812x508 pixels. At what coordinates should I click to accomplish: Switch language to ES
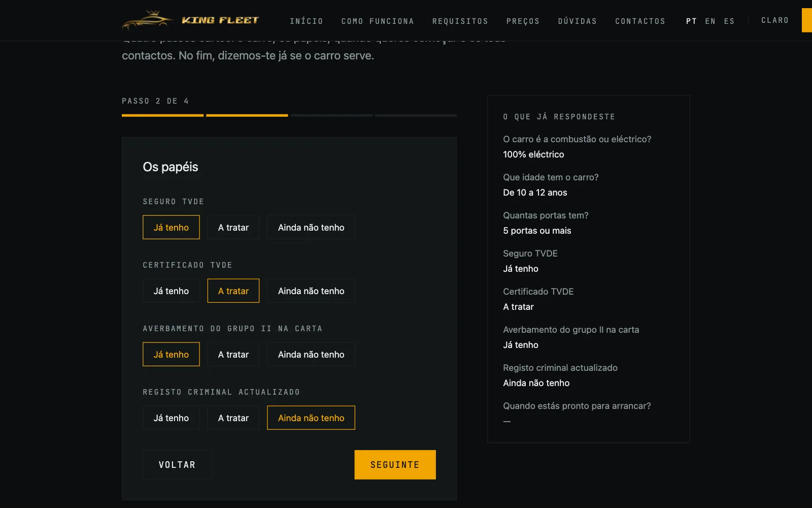point(729,21)
